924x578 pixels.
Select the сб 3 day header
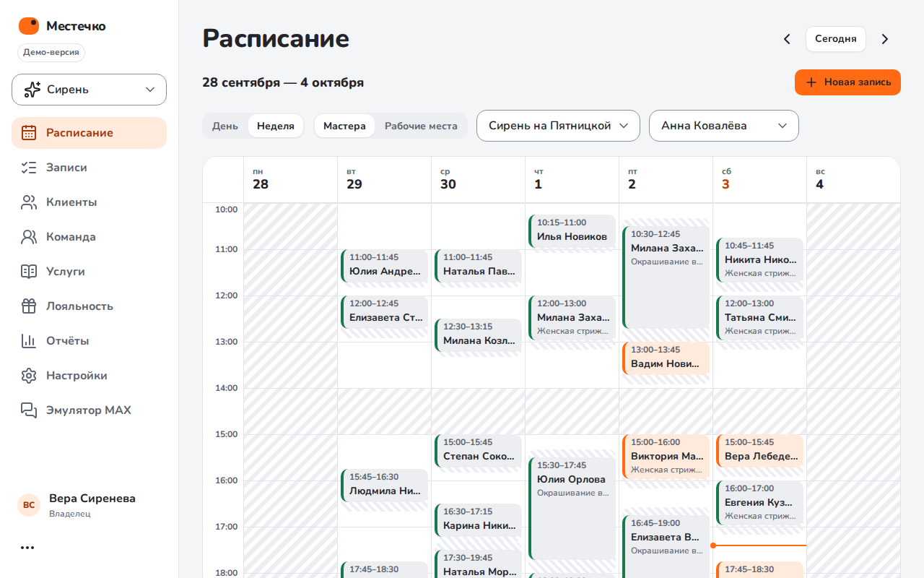click(x=759, y=179)
